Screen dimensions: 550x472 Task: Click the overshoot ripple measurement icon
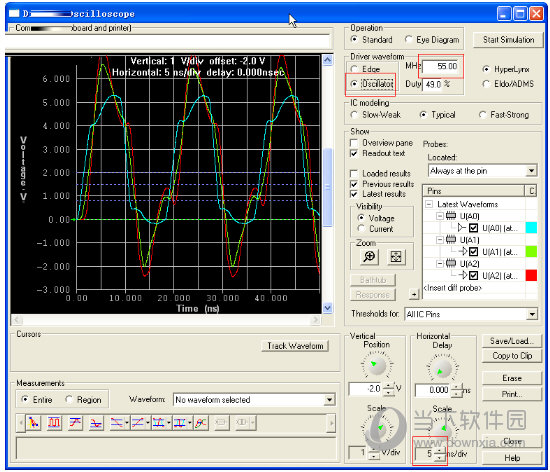point(96,423)
